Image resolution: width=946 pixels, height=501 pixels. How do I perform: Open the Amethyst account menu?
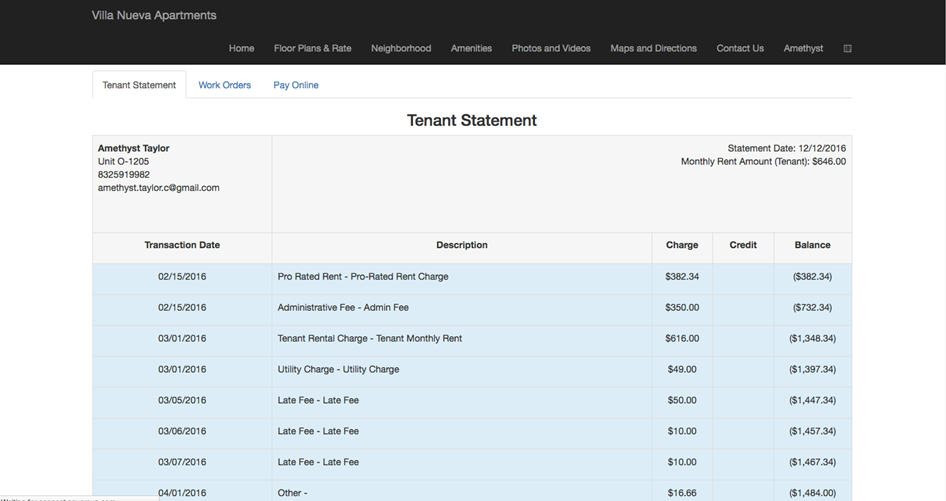[x=803, y=48]
